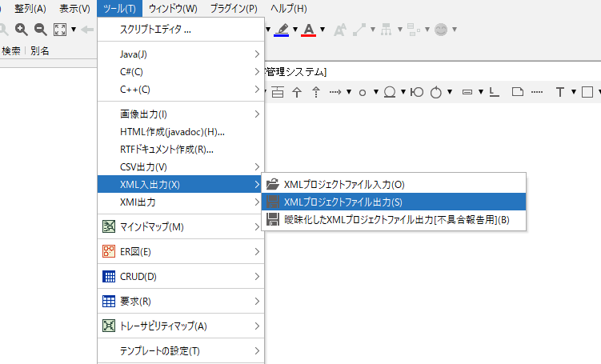Open the ウィンドウ(W) menu in menu bar
The width and height of the screenshot is (601, 364).
pos(173,9)
